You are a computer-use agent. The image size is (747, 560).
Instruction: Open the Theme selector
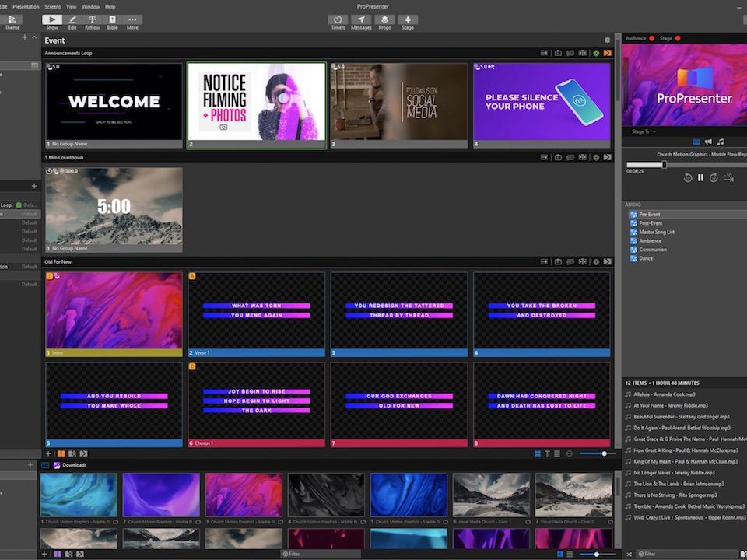tap(12, 21)
